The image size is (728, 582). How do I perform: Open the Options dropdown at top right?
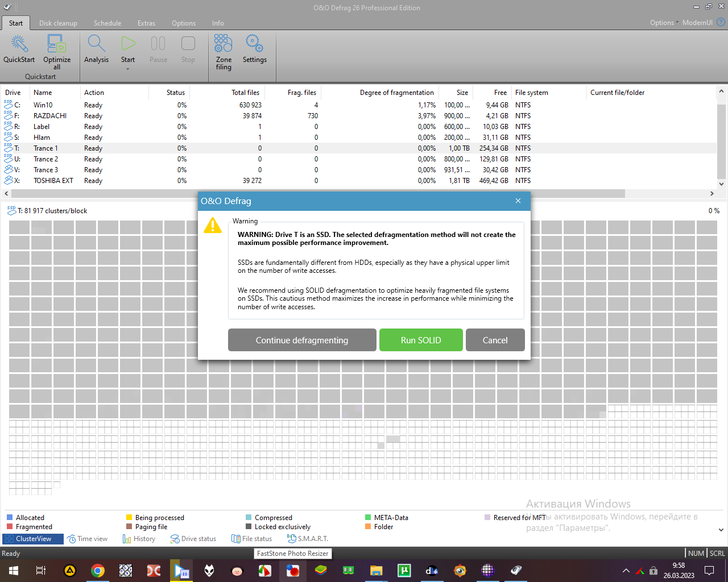tap(664, 23)
